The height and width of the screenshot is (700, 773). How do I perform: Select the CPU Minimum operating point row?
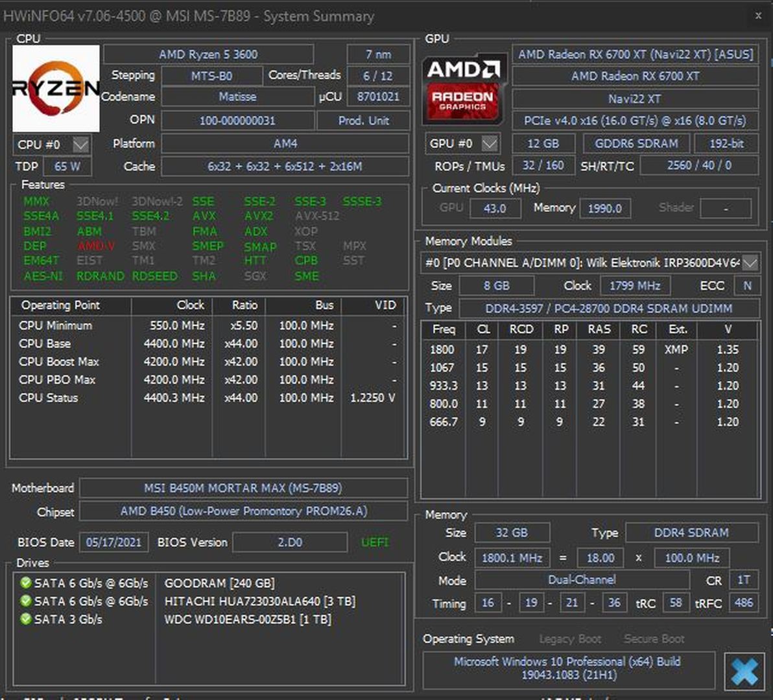coord(208,325)
